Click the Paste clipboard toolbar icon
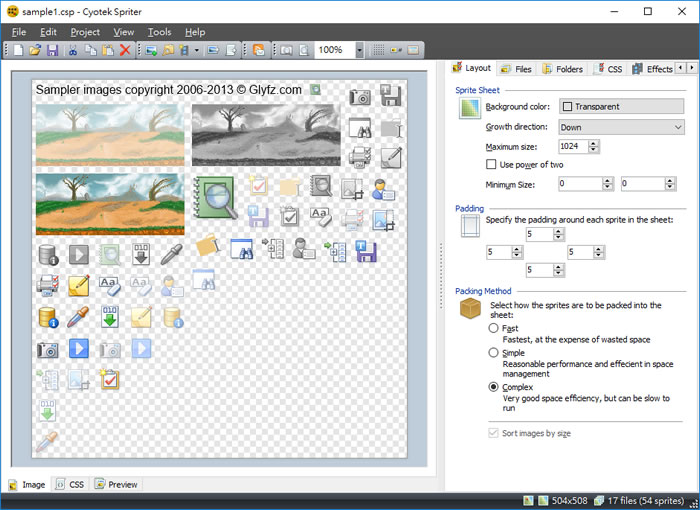 [x=108, y=50]
